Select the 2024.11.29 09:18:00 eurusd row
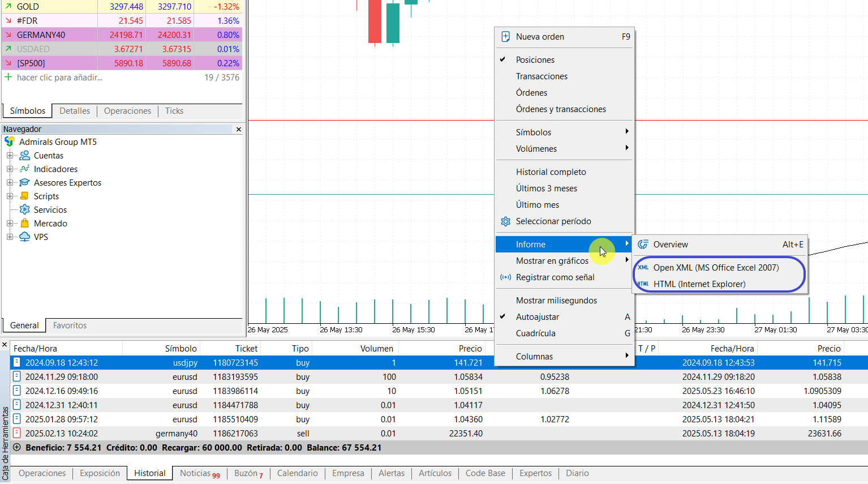This screenshot has height=484, width=868. tap(439, 376)
